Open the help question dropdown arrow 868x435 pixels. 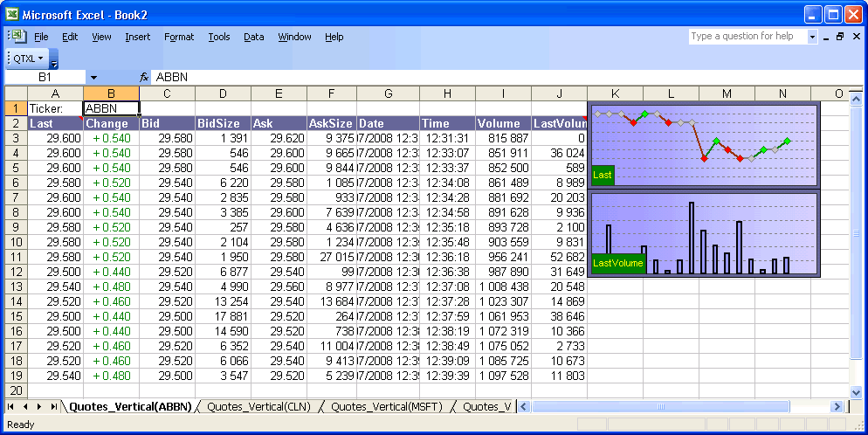(x=812, y=37)
